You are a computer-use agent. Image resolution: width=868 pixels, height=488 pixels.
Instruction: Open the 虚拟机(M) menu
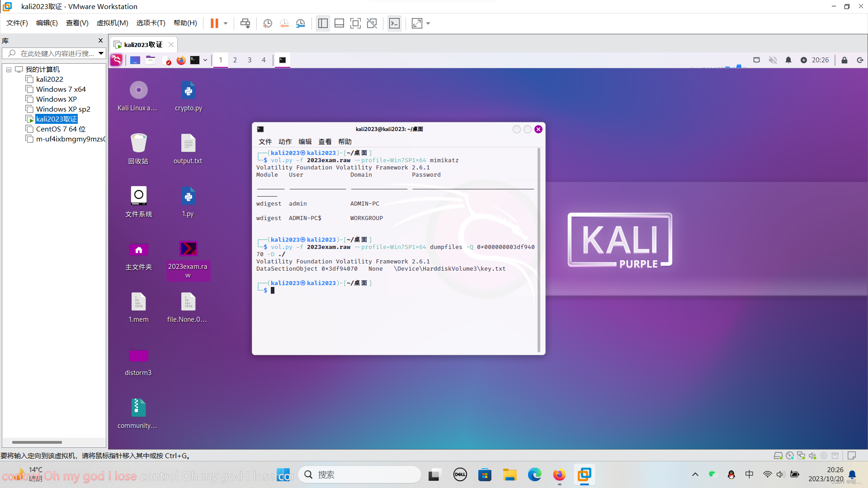point(112,23)
